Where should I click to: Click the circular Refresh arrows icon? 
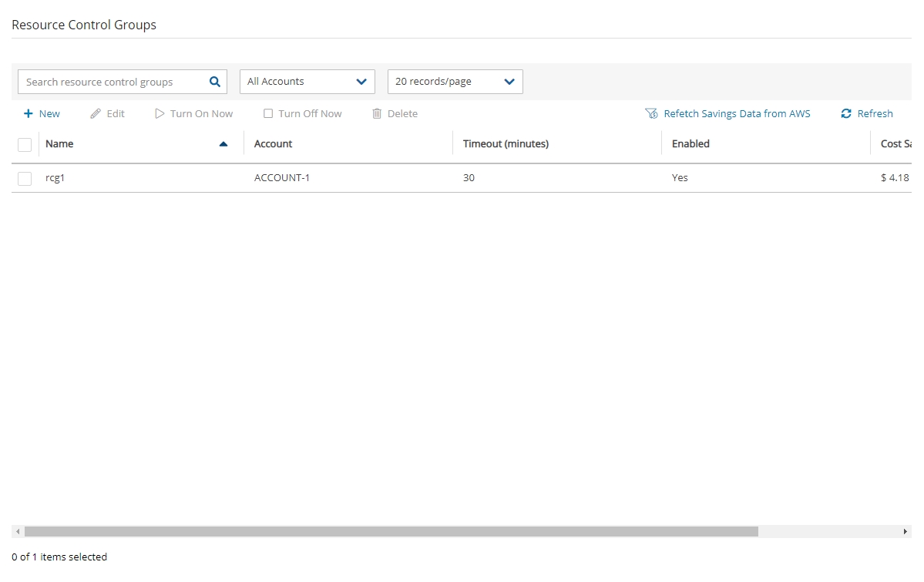coord(846,113)
